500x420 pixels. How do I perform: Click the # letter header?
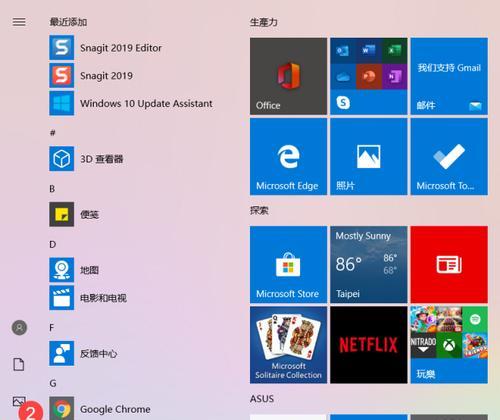coord(52,133)
